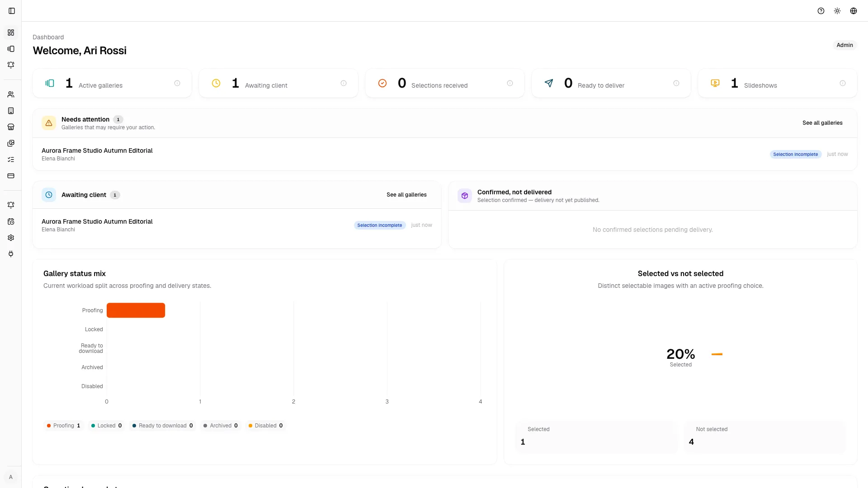Screen dimensions: 868x488
Task: Click the orange donut chart segment
Action: pyautogui.click(x=717, y=354)
